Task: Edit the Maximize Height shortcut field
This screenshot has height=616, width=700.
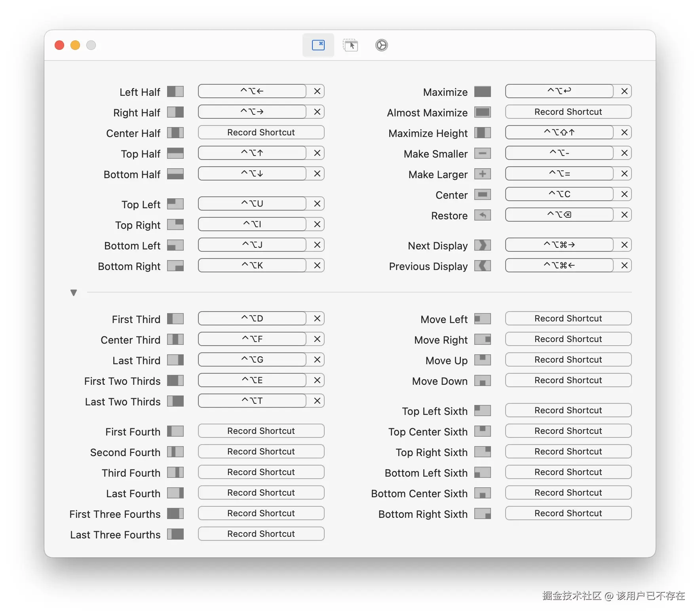Action: click(x=559, y=132)
